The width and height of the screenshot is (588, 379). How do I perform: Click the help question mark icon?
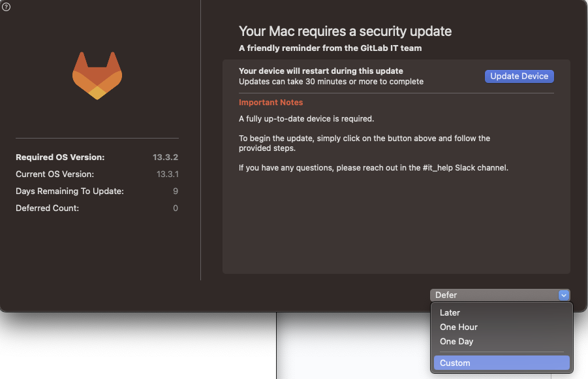click(7, 7)
